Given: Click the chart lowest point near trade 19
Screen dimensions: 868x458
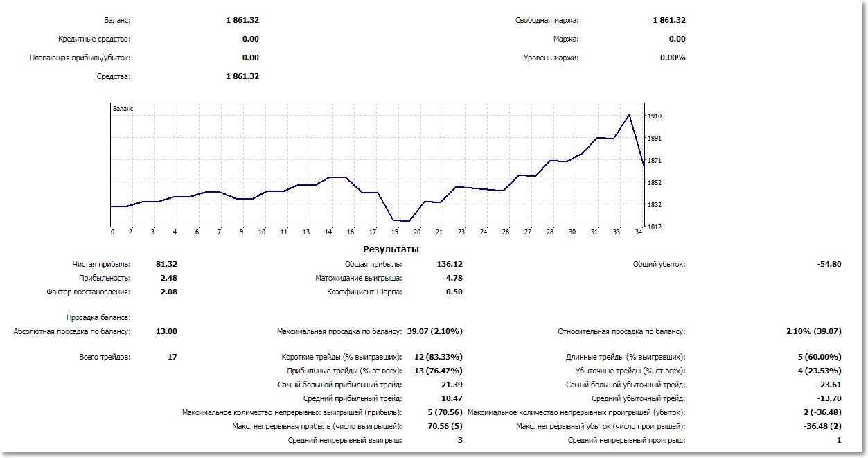Looking at the screenshot, I should click(402, 220).
